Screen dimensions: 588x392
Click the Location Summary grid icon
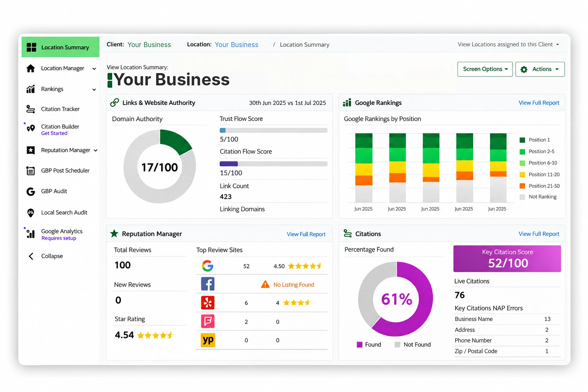pyautogui.click(x=31, y=47)
